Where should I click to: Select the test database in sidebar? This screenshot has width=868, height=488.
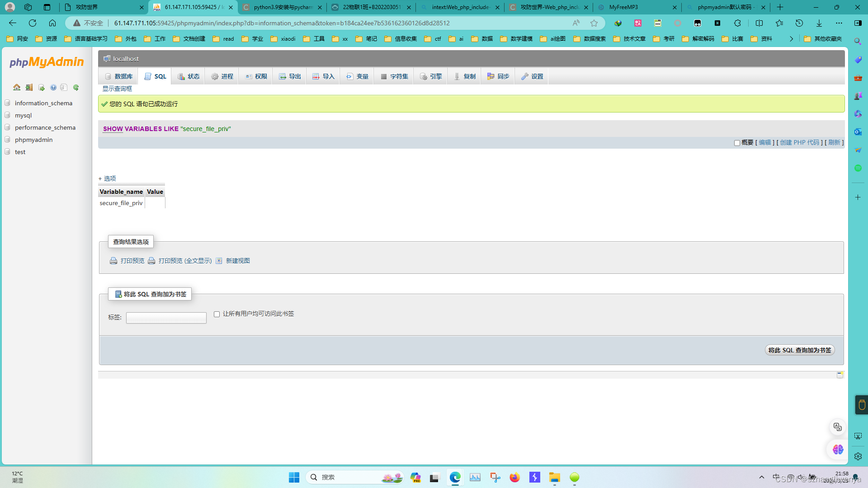[x=20, y=152]
